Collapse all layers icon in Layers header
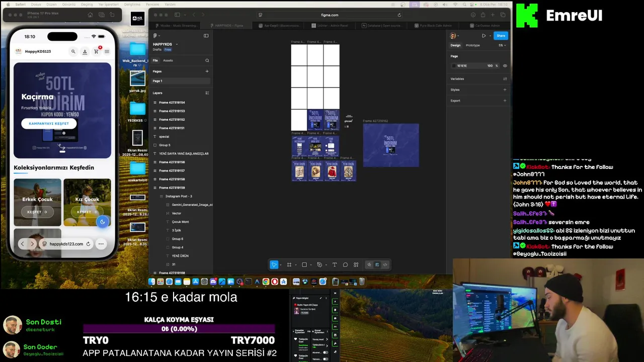This screenshot has width=644, height=362. coord(207,93)
